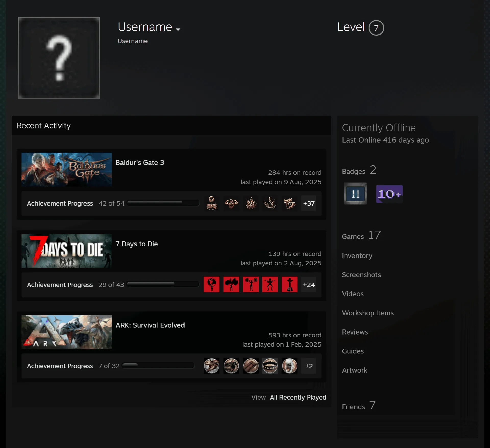Open the number 11 badge icon
Screen dimensions: 490x448
[x=355, y=194]
